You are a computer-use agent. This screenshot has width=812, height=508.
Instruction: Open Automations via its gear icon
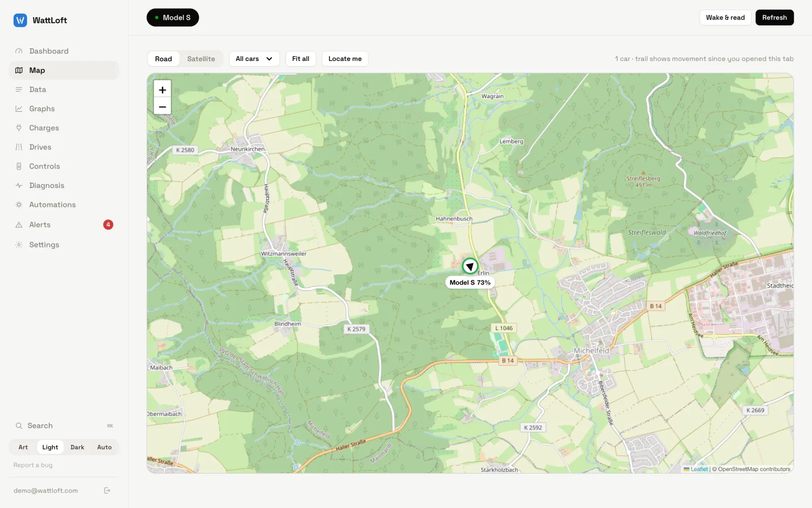point(19,205)
